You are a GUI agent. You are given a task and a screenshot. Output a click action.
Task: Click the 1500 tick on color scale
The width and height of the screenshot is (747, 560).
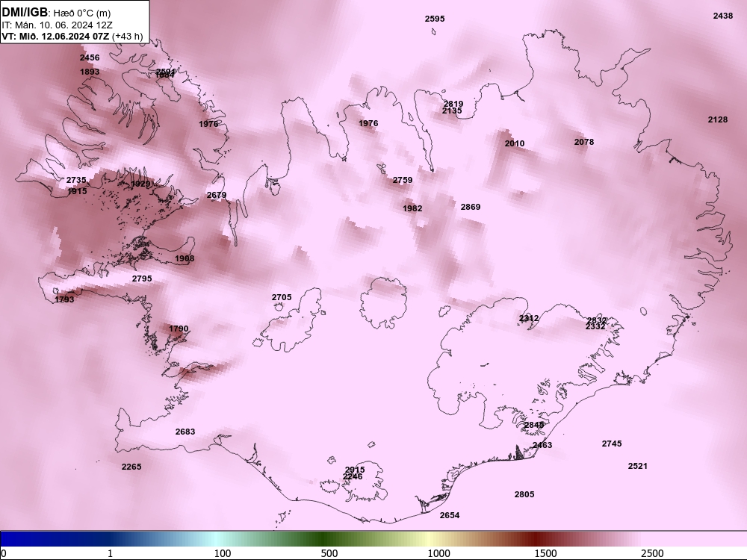click(x=545, y=553)
